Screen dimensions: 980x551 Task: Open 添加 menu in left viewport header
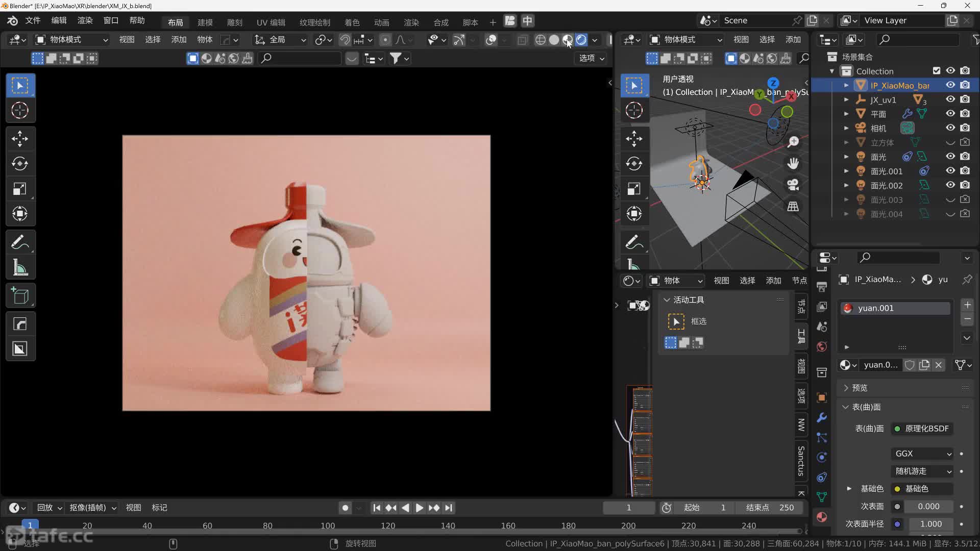(x=179, y=40)
